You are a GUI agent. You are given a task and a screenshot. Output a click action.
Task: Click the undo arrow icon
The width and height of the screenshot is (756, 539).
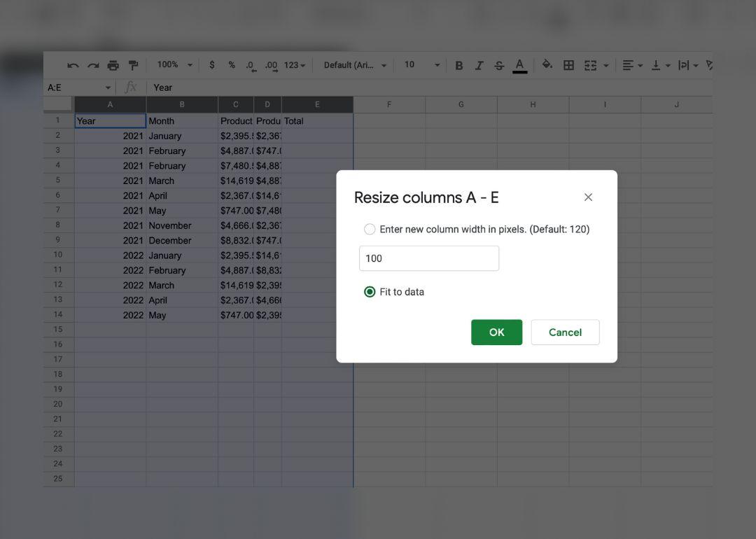tap(73, 65)
